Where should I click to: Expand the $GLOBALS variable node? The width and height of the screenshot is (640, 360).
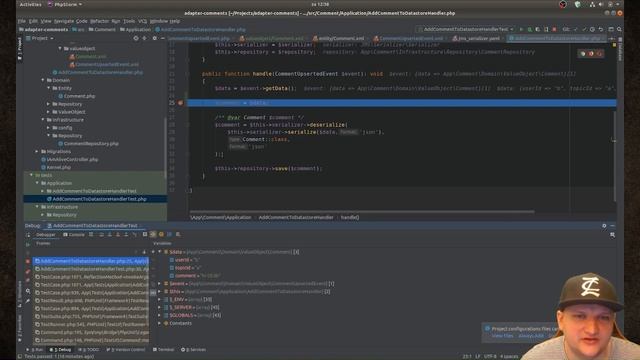tap(160, 315)
